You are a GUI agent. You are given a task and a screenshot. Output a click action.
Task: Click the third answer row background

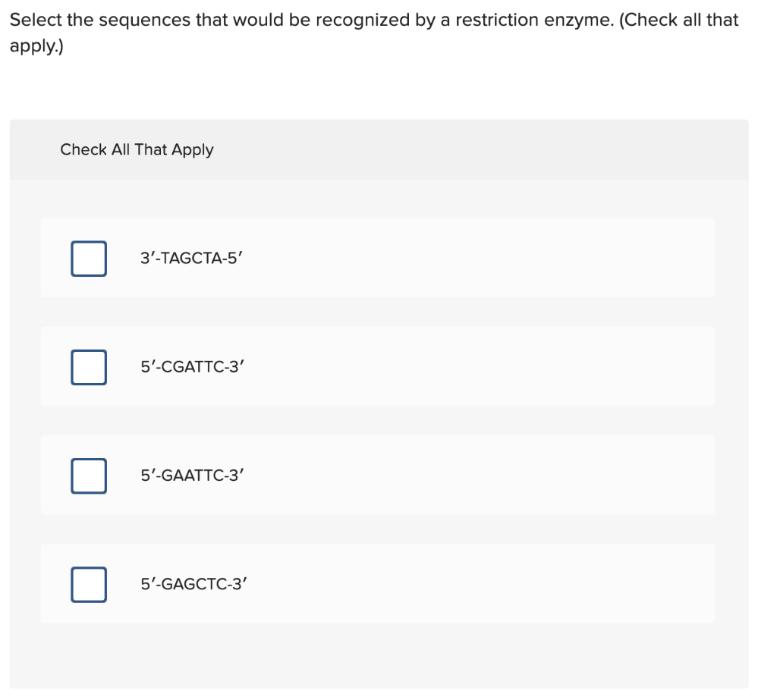point(455,476)
